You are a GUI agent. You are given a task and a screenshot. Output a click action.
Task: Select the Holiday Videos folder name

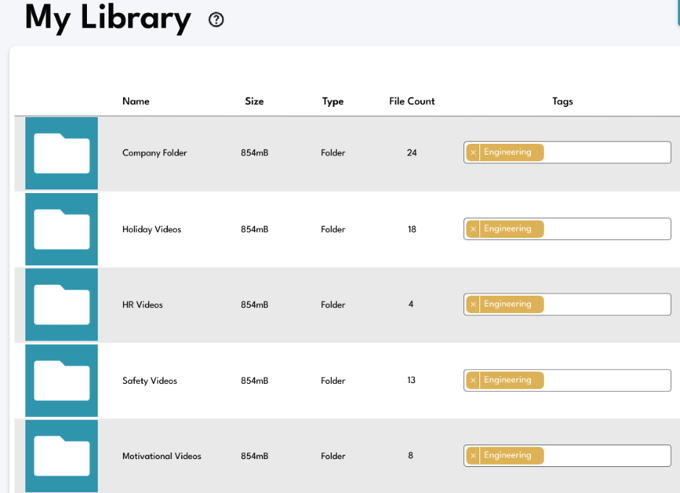pyautogui.click(x=151, y=229)
